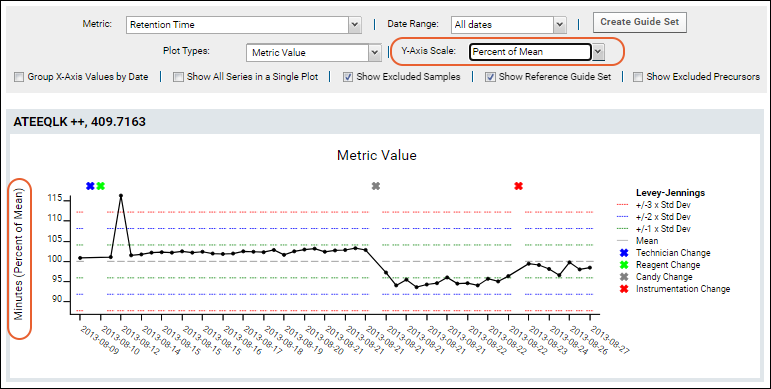Uncheck Show Excluded Samples
The width and height of the screenshot is (771, 389).
(x=348, y=77)
